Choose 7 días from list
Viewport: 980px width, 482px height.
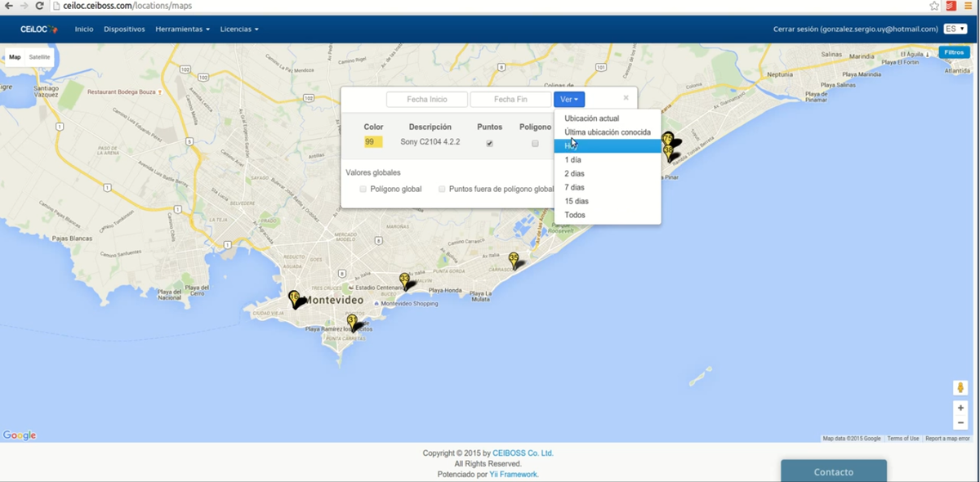[608, 188]
